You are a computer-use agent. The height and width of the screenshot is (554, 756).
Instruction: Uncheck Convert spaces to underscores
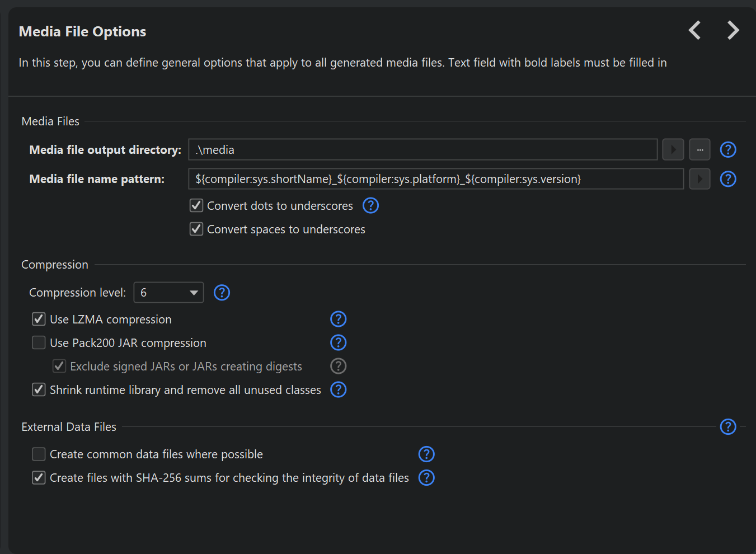[196, 229]
